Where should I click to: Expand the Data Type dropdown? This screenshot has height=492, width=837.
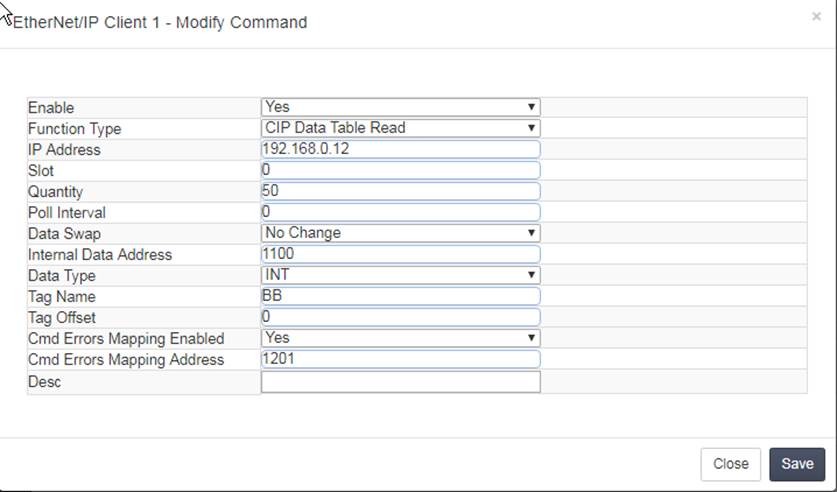pyautogui.click(x=400, y=275)
